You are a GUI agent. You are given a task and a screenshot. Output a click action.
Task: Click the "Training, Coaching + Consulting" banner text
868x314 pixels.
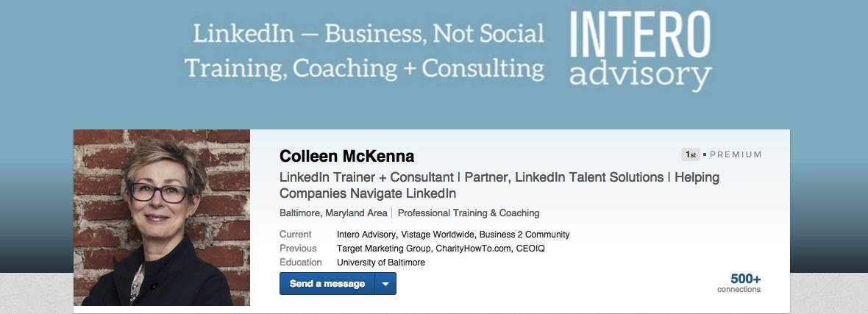pos(364,68)
